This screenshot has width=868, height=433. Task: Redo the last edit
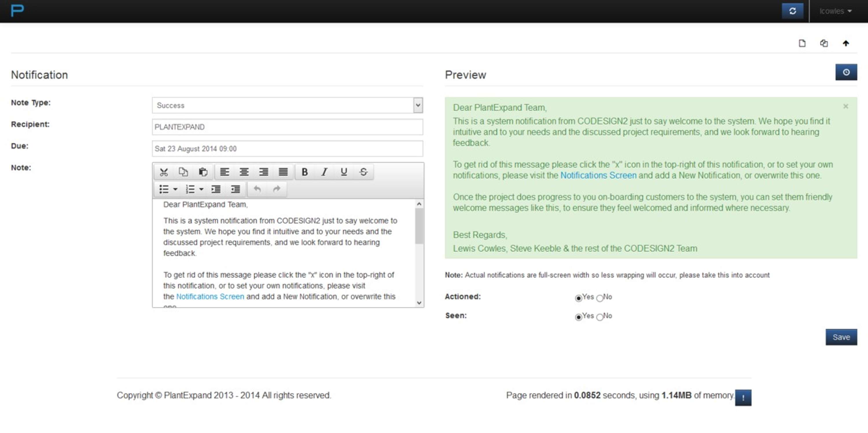tap(277, 189)
